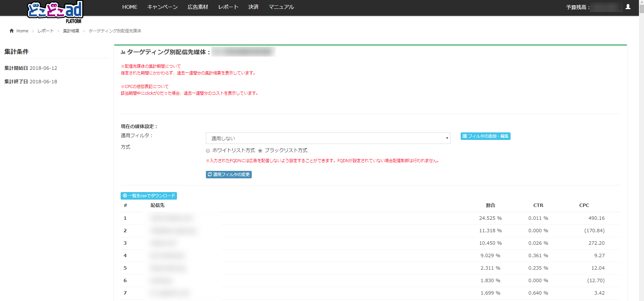Select ブラックリスト方式 radio button
This screenshot has height=301, width=644.
tap(260, 151)
